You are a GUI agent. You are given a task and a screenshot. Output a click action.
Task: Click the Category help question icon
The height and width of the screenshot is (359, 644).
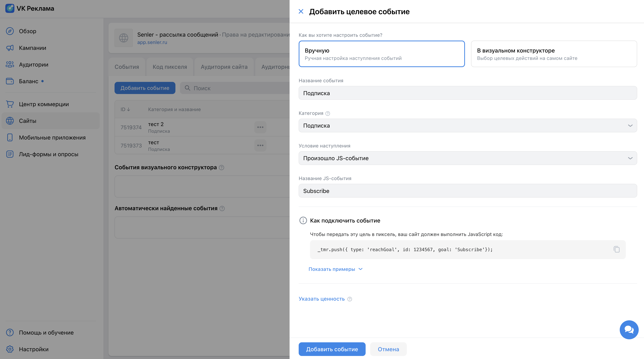pos(328,113)
